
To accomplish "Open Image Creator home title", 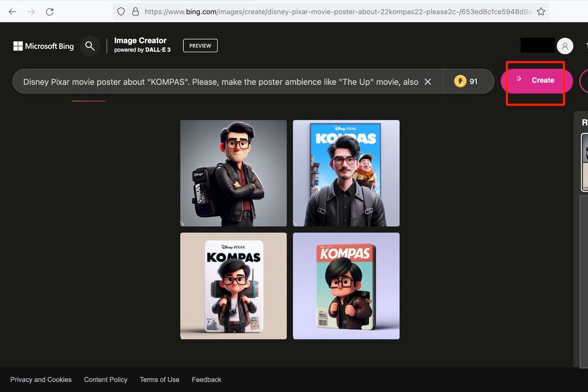I will 142,45.
